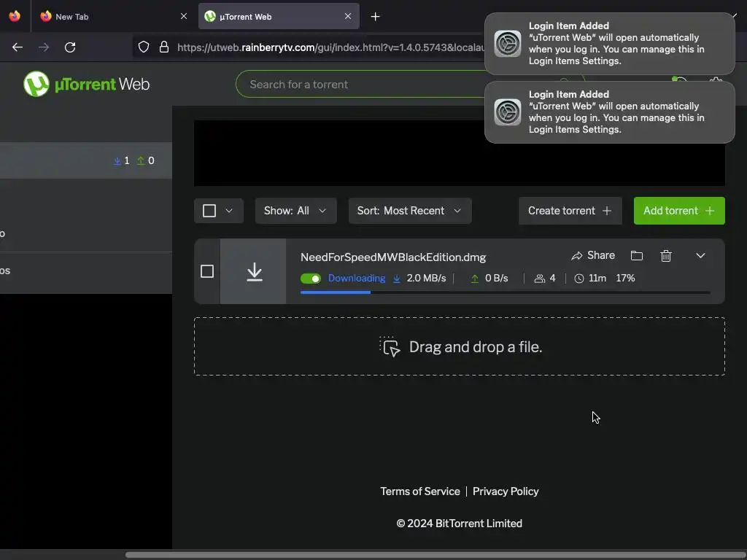
Task: Click the Firefox icon at tab bar start
Action: [15, 16]
